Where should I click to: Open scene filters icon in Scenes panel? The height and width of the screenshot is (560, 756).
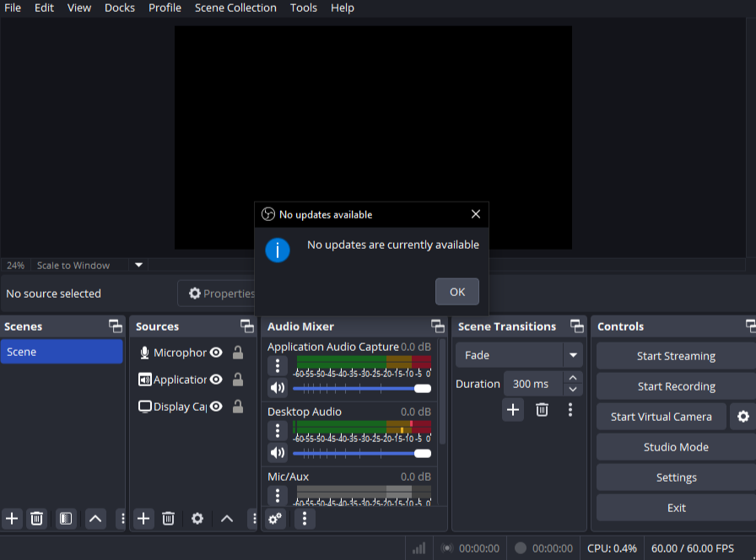coord(66,519)
